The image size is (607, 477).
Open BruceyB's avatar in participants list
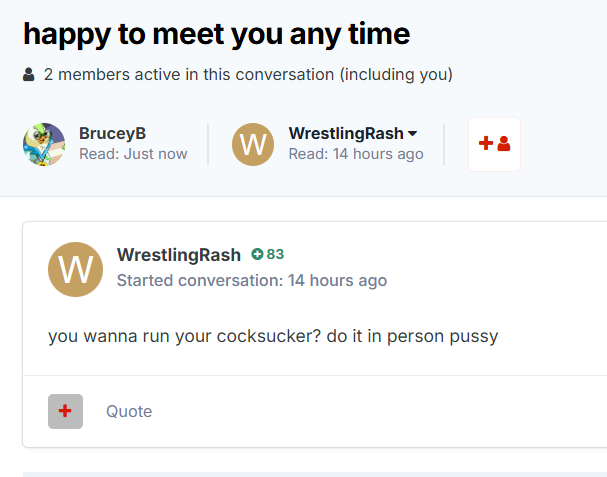(44, 144)
